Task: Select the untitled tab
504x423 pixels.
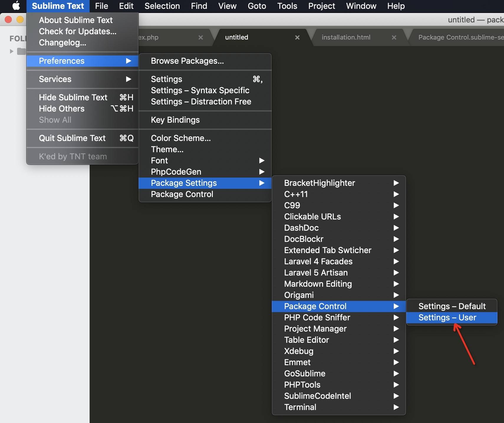Action: (237, 37)
